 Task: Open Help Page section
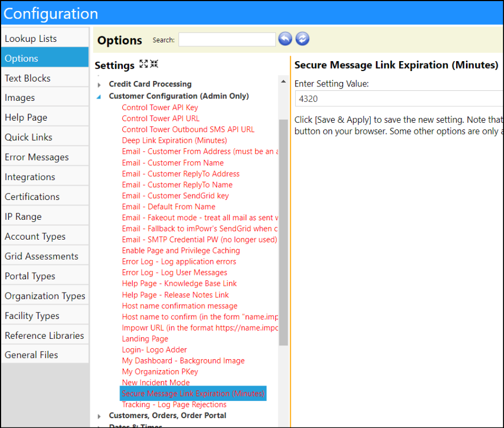pyautogui.click(x=45, y=118)
